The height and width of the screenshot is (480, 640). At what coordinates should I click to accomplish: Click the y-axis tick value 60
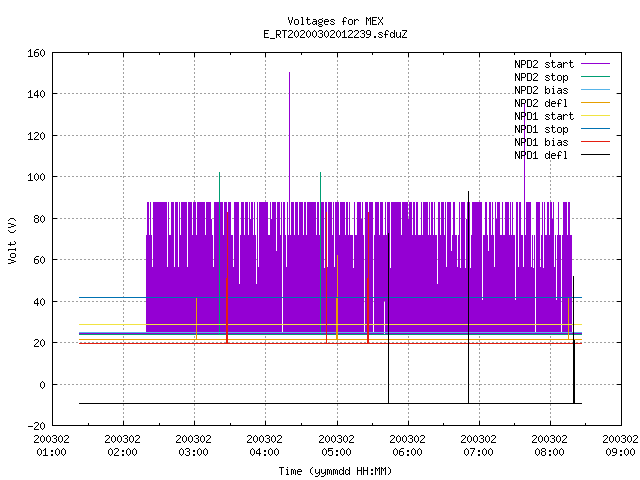[39, 260]
